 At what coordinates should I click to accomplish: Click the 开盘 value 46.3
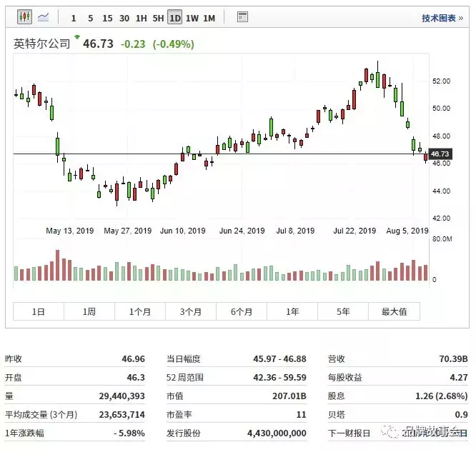pyautogui.click(x=136, y=377)
